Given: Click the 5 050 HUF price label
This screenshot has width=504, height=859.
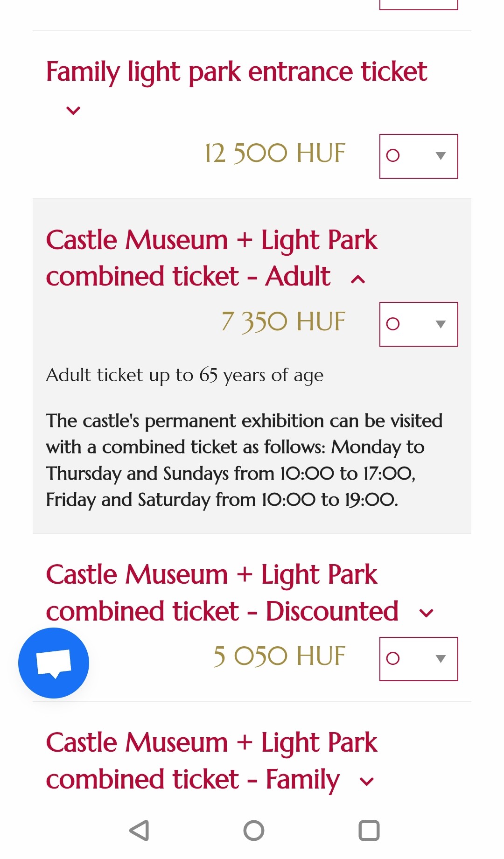Looking at the screenshot, I should 279,656.
